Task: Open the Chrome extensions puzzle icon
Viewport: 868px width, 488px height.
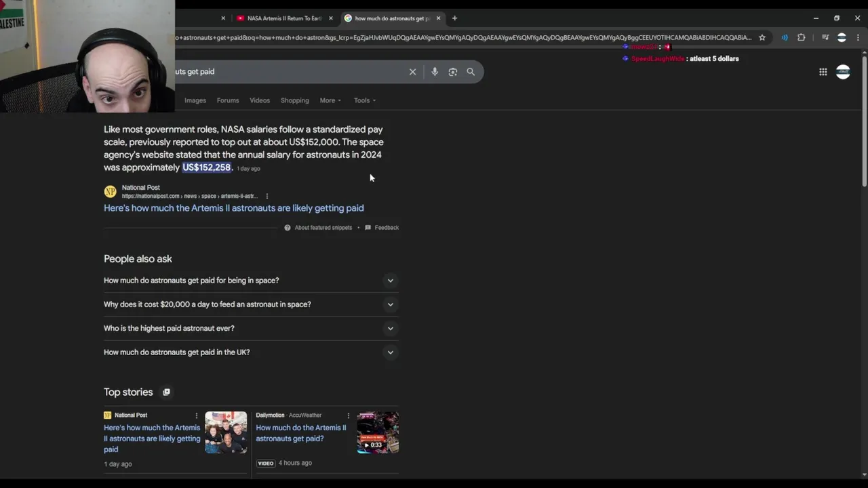Action: click(802, 37)
